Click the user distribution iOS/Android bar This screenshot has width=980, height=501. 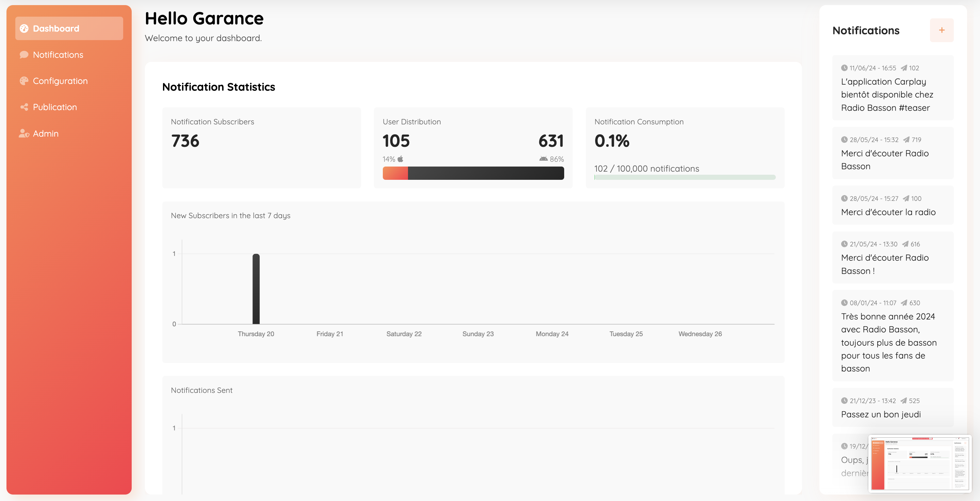click(473, 173)
